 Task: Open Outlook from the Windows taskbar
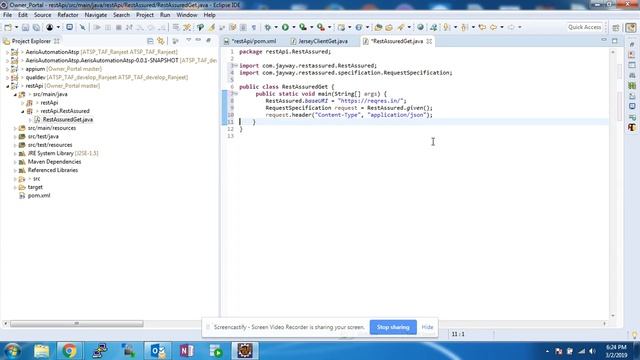[157, 351]
